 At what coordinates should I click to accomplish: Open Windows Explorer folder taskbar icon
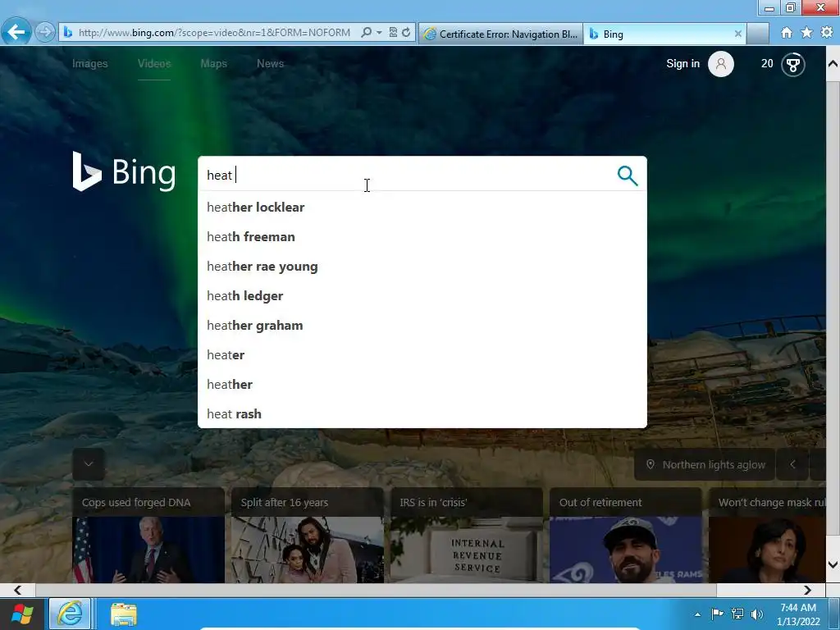click(x=124, y=614)
